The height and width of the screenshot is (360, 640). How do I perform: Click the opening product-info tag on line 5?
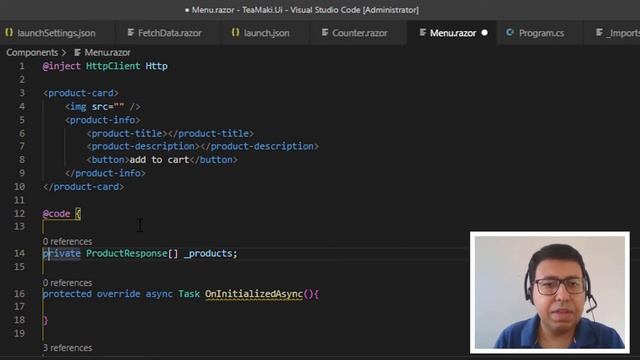pos(102,120)
